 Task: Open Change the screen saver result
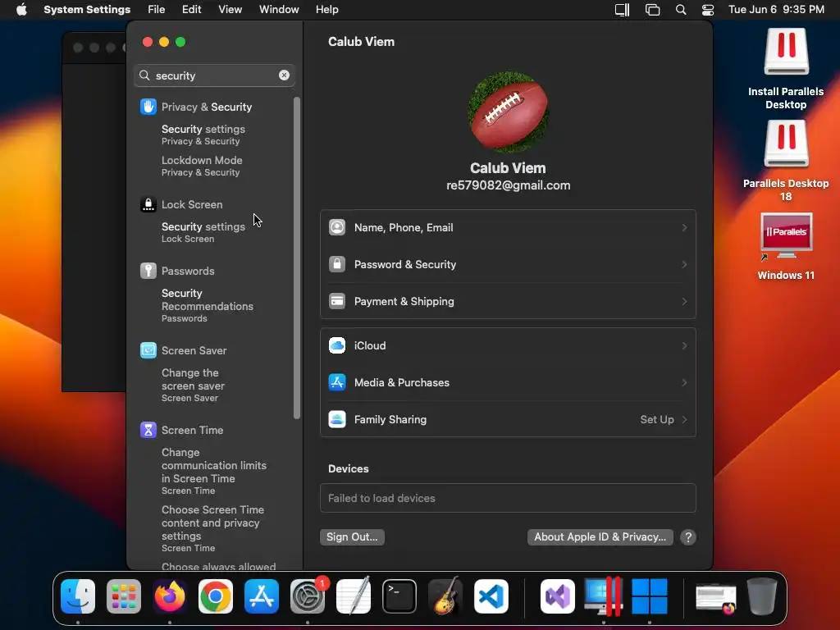coord(193,386)
